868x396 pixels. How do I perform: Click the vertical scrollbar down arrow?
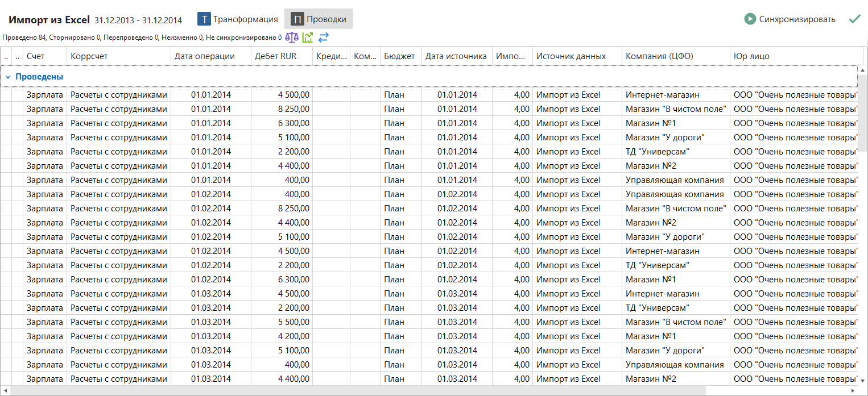tap(863, 380)
